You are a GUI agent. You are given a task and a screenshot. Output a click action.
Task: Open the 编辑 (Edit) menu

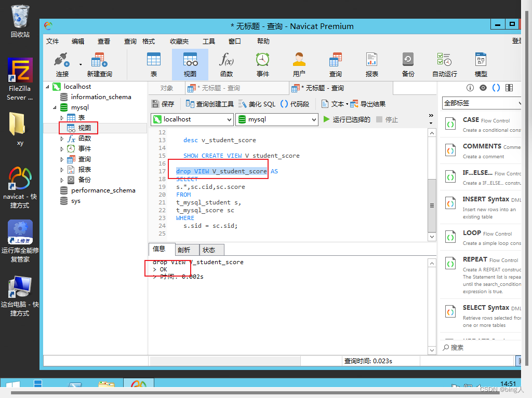78,41
